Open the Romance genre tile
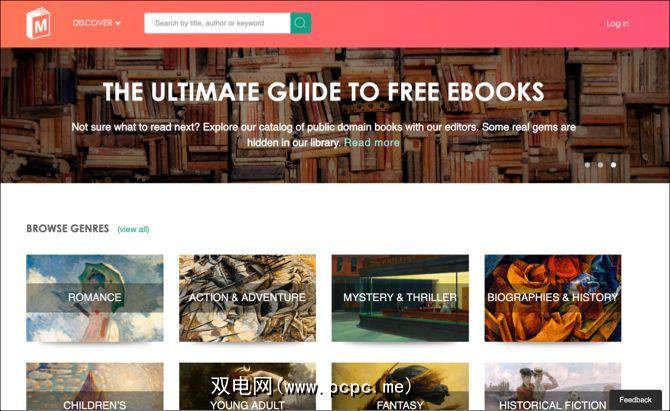This screenshot has width=670, height=411. (94, 298)
